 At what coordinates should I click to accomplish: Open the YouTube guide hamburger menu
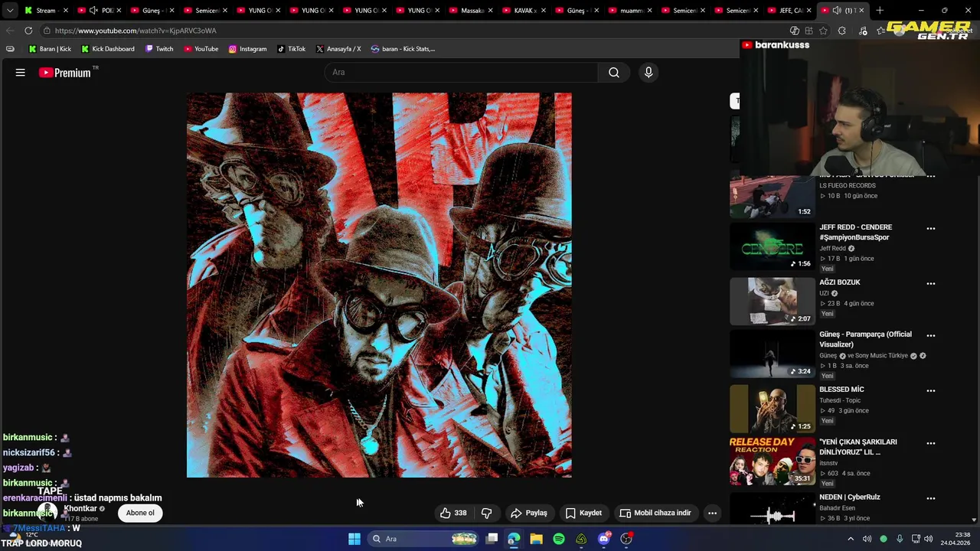tap(21, 73)
